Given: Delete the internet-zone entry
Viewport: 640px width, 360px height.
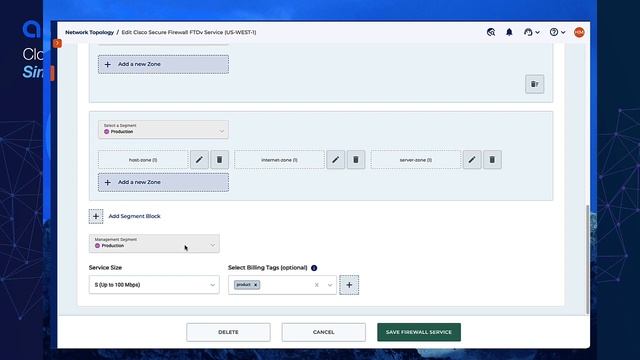Looking at the screenshot, I should pos(356,160).
